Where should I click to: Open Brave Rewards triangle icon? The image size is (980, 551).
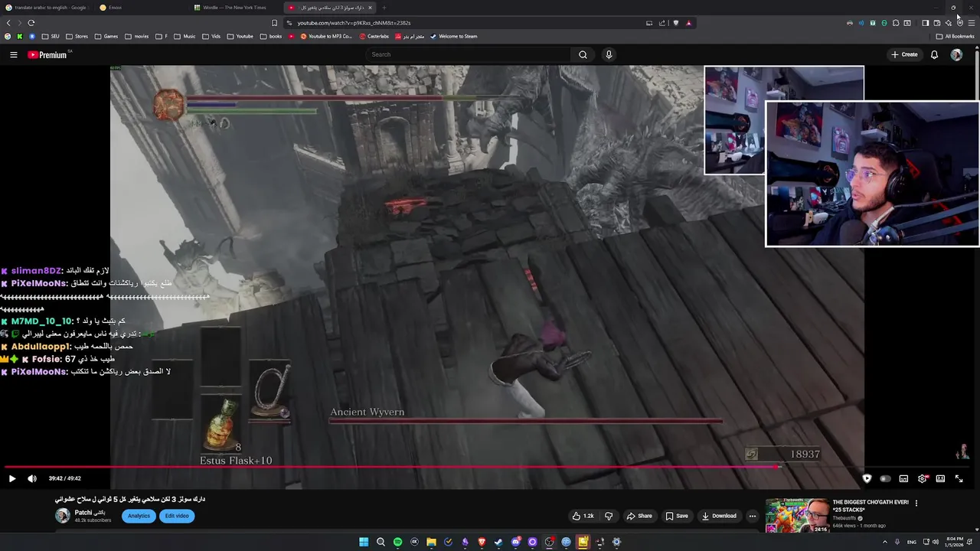[688, 23]
